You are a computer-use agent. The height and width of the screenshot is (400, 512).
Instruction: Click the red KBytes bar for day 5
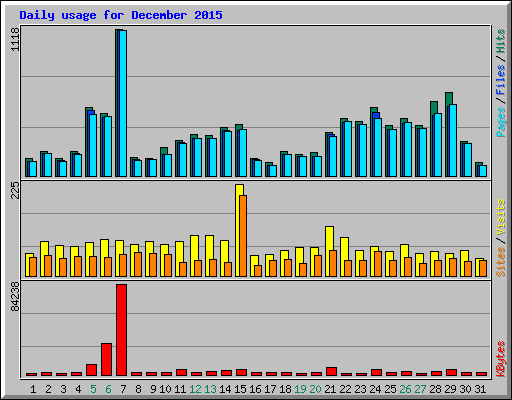(x=91, y=370)
